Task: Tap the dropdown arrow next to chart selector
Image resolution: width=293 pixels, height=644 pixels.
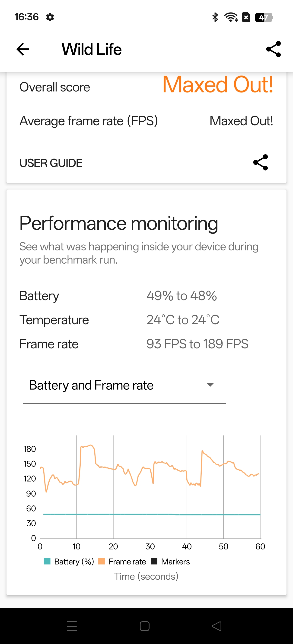Action: (x=210, y=385)
